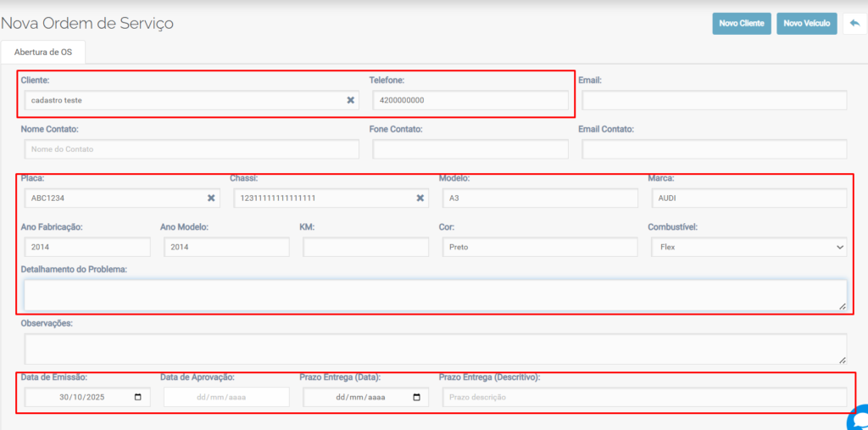Viewport: 868px width, 430px height.
Task: Click the Email input field
Action: pos(714,100)
